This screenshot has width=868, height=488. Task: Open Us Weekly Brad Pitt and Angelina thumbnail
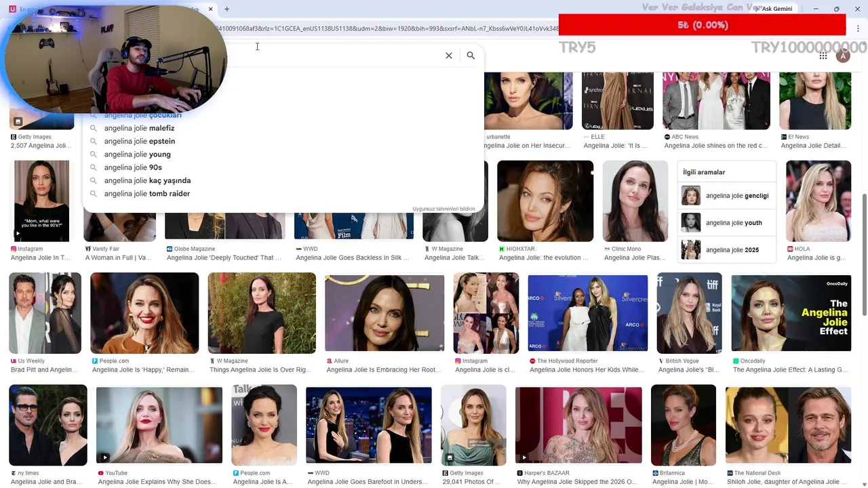coord(45,313)
